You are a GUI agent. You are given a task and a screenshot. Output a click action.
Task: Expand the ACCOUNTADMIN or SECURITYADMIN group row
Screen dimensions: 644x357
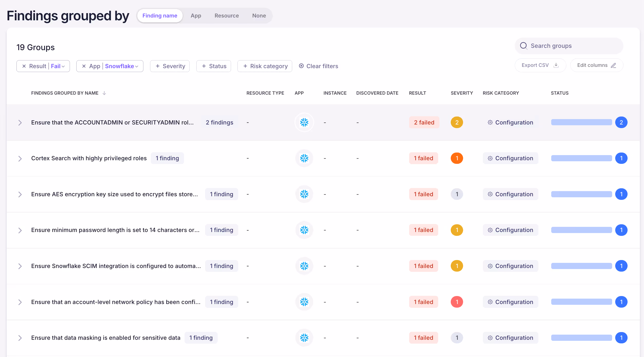coord(20,123)
